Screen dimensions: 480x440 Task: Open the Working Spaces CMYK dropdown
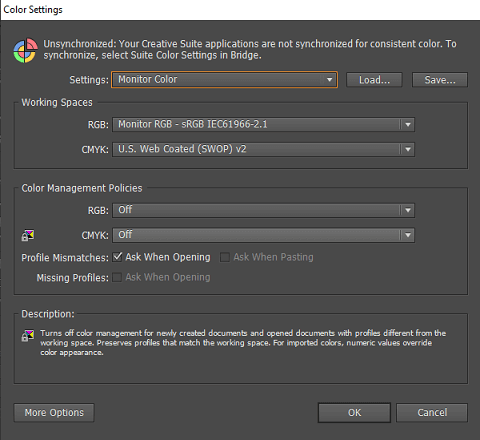coord(263,149)
